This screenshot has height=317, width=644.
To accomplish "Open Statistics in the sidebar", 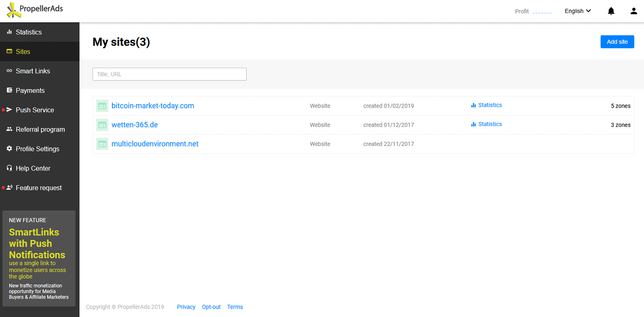I will [29, 32].
